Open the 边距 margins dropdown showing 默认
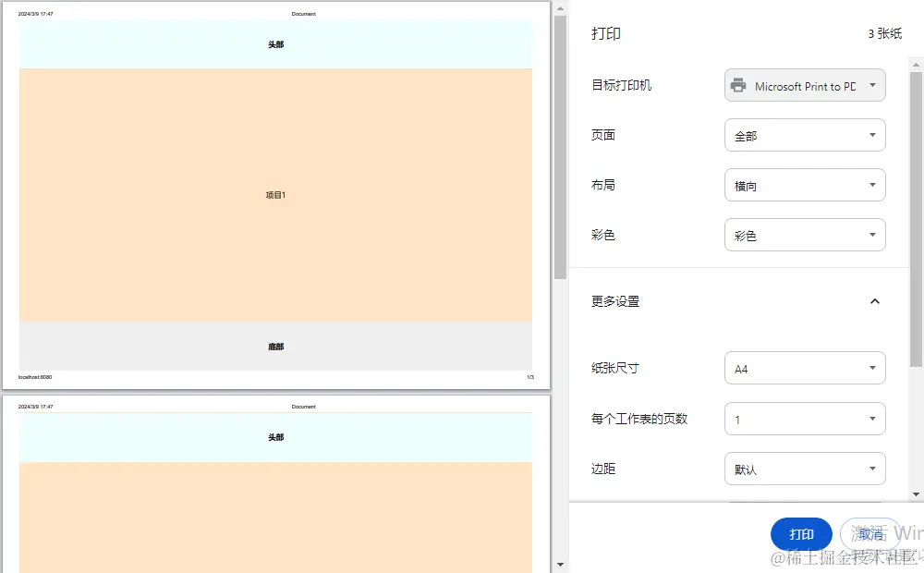 pos(805,469)
